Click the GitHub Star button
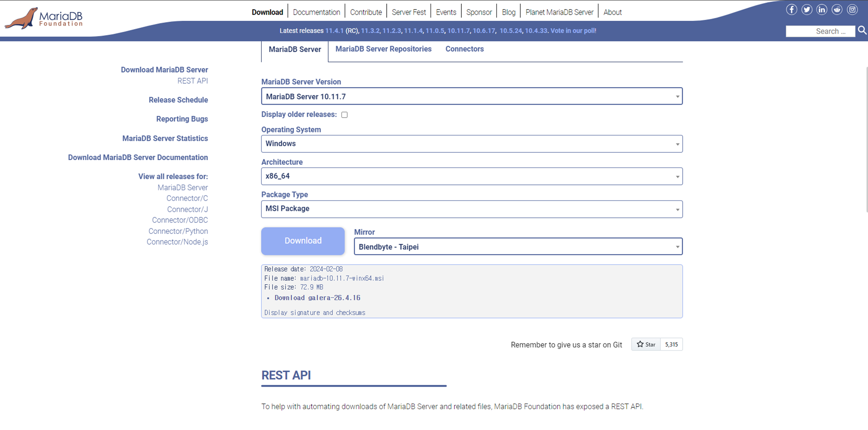The height and width of the screenshot is (430, 868). tap(646, 345)
